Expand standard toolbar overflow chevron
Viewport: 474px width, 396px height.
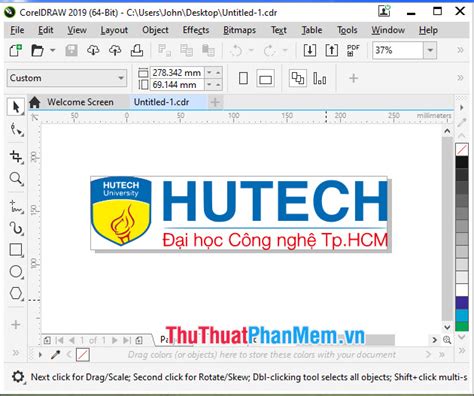[x=460, y=50]
